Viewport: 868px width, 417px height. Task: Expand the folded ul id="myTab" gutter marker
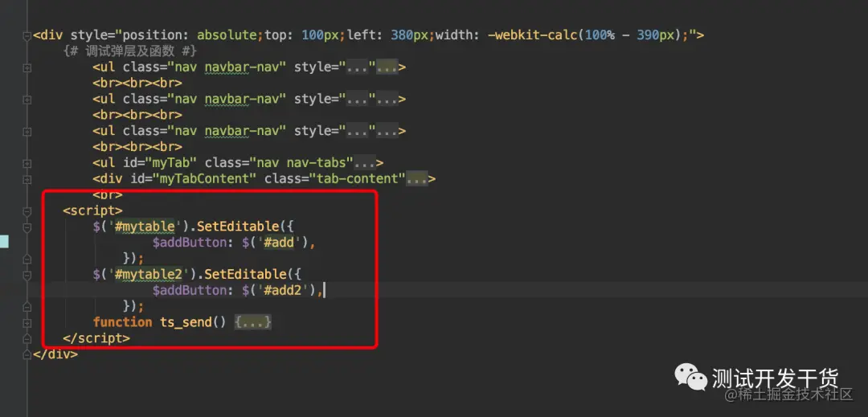[x=27, y=164]
